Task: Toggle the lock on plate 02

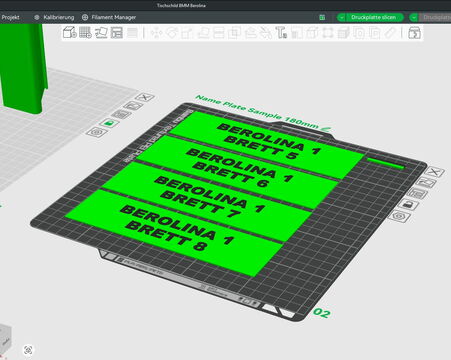Action: (408, 205)
